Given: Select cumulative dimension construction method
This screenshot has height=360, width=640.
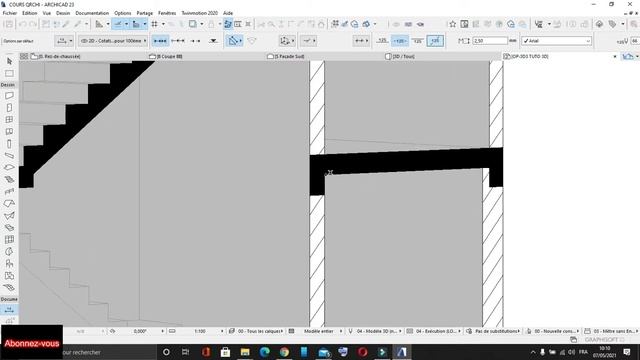Looking at the screenshot, I should pyautogui.click(x=178, y=41).
